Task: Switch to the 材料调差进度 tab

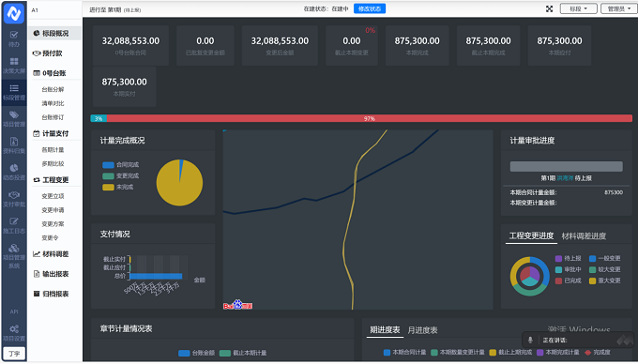Action: coord(584,235)
